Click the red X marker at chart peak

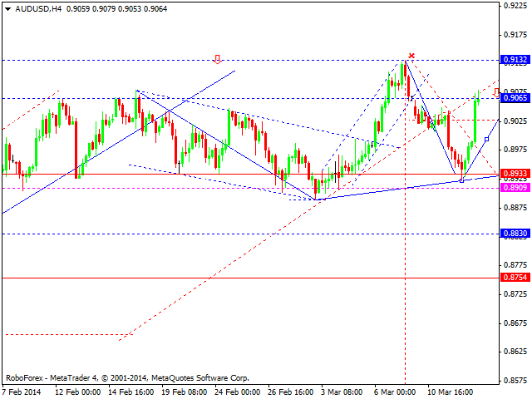(x=411, y=56)
